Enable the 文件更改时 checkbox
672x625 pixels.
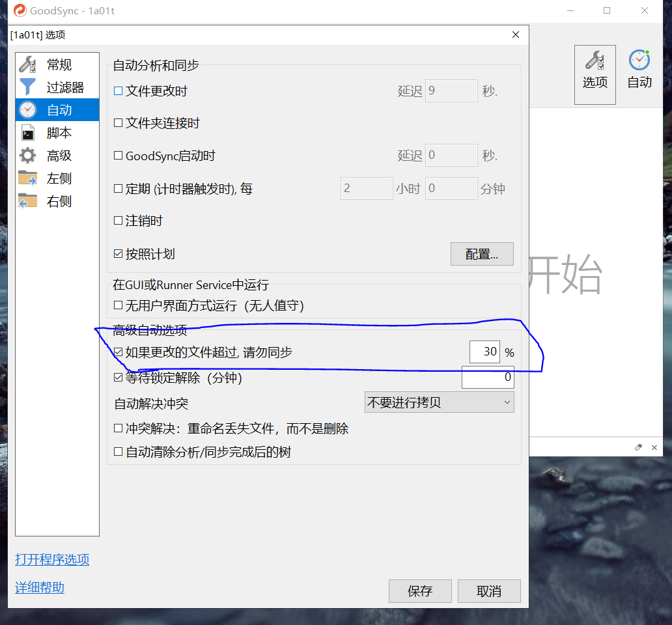click(x=117, y=90)
